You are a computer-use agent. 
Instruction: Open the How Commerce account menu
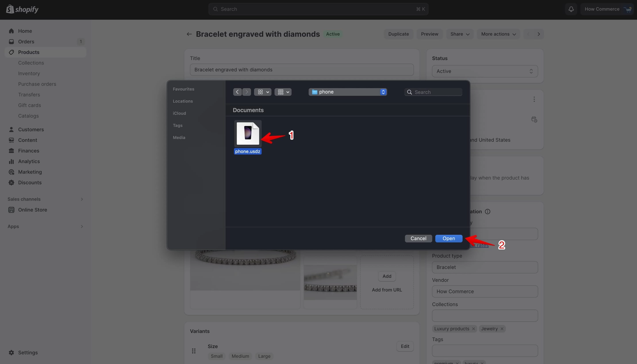coord(607,9)
